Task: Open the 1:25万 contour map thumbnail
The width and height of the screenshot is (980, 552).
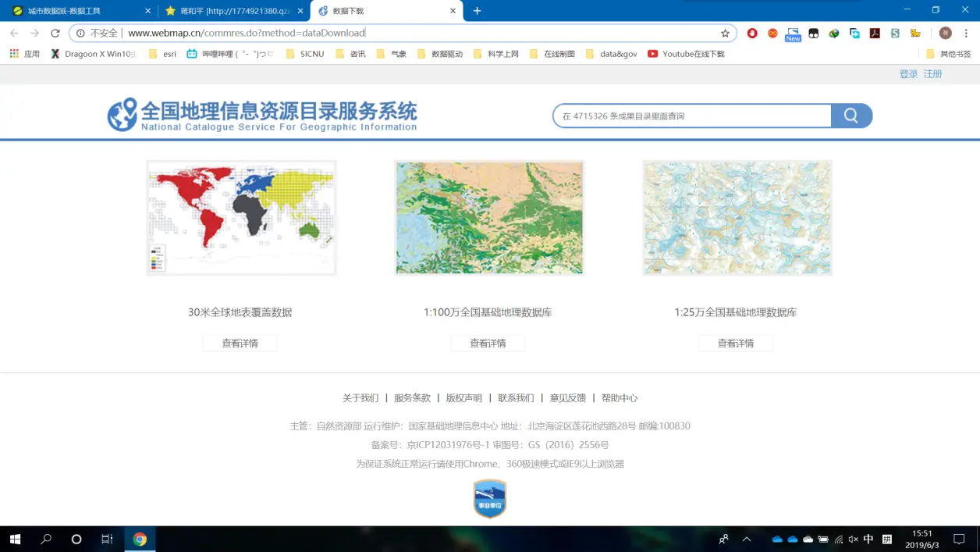Action: [737, 218]
